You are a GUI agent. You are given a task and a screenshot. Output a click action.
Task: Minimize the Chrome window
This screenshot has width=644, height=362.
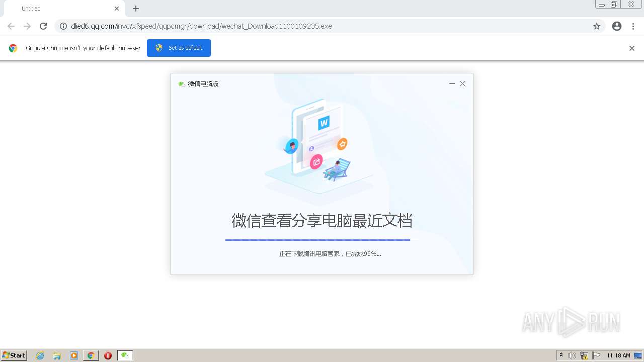(x=602, y=4)
